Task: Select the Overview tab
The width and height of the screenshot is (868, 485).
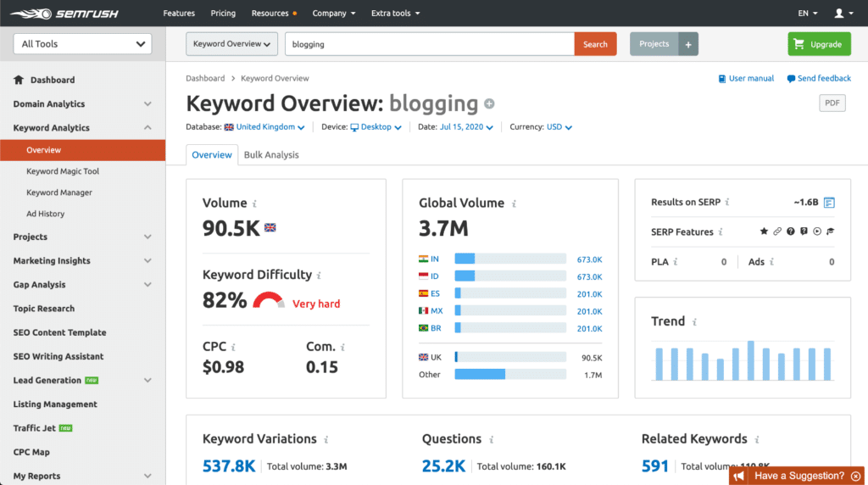Action: pyautogui.click(x=212, y=155)
